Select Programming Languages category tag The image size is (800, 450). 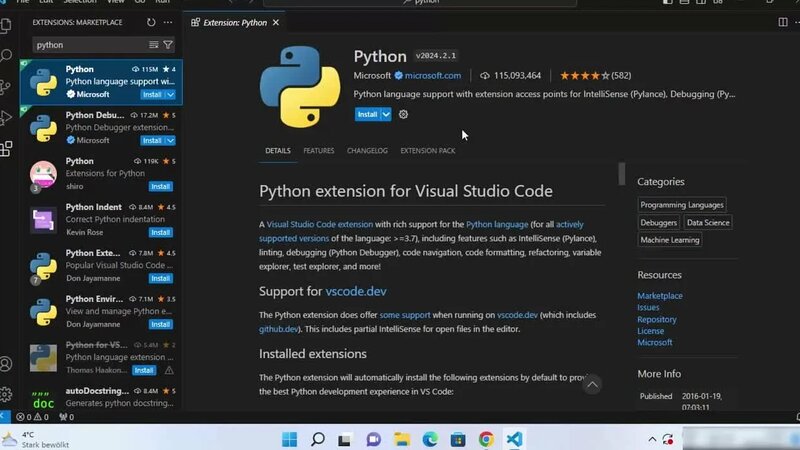pyautogui.click(x=682, y=205)
